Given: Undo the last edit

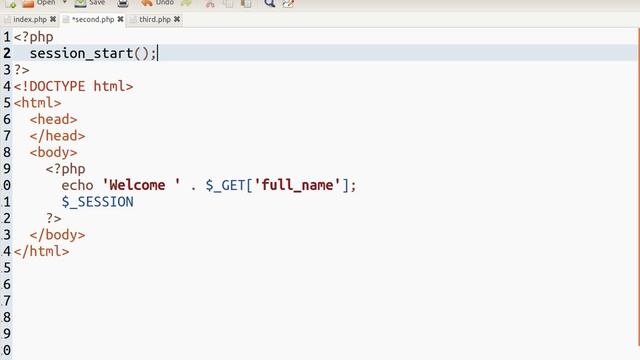Looking at the screenshot, I should click(157, 3).
